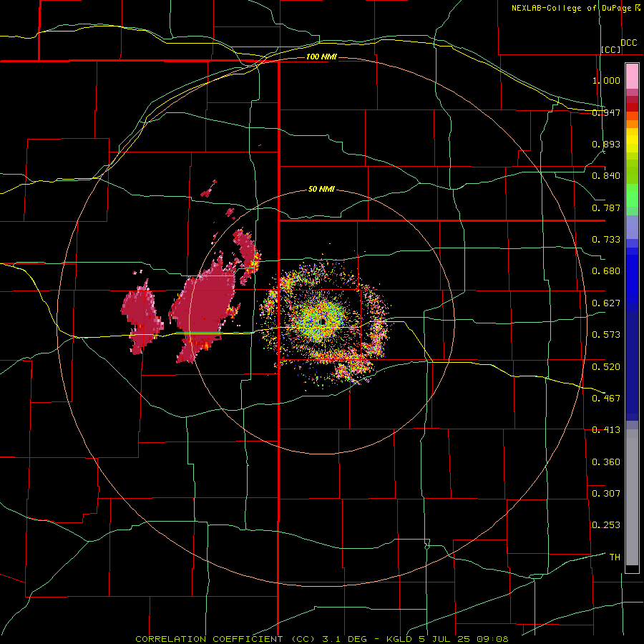
Task: Click the 0.733 color scale label
Action: tap(606, 240)
